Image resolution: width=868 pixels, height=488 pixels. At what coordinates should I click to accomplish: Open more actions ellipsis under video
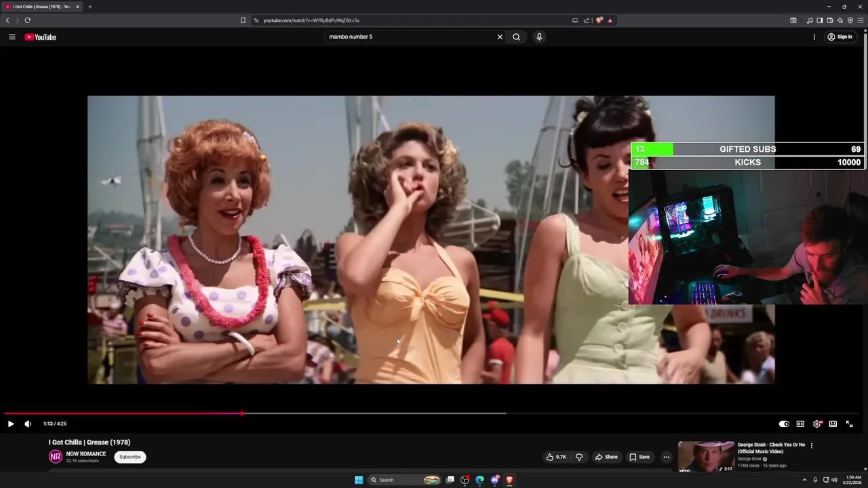pos(666,457)
